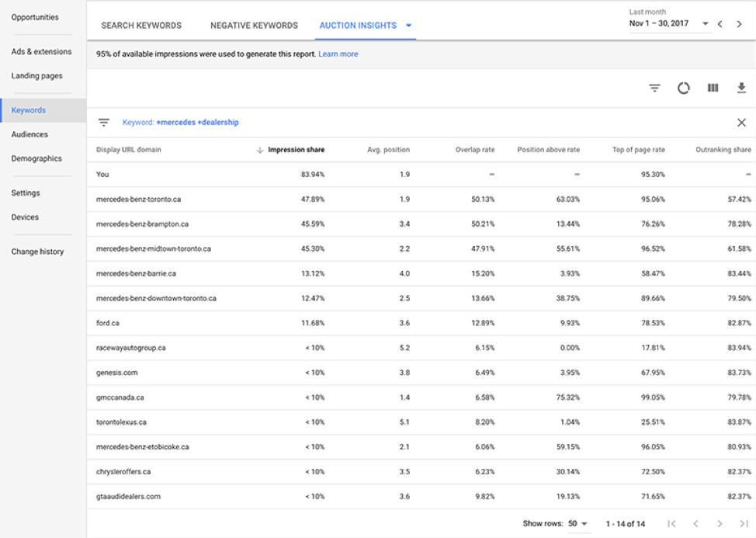Click the segment icon on the toolbar
Viewport: 756px width, 538px height.
tap(683, 88)
